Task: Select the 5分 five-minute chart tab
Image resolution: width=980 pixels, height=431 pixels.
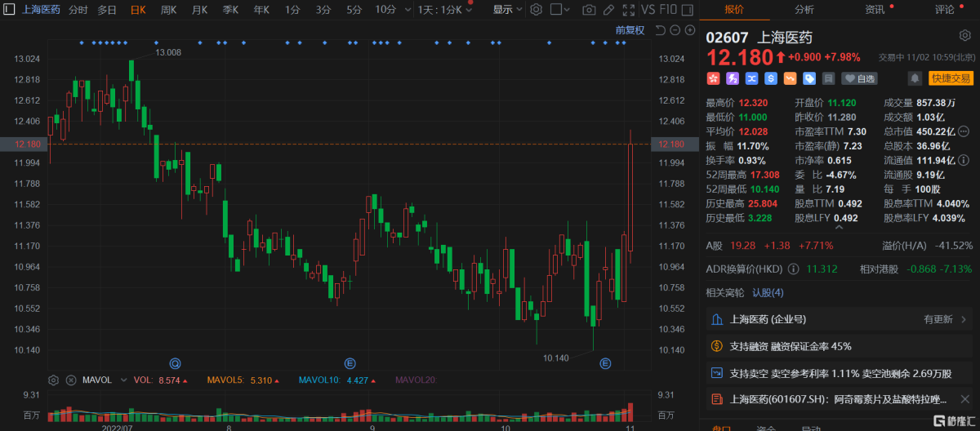Action: tap(354, 10)
